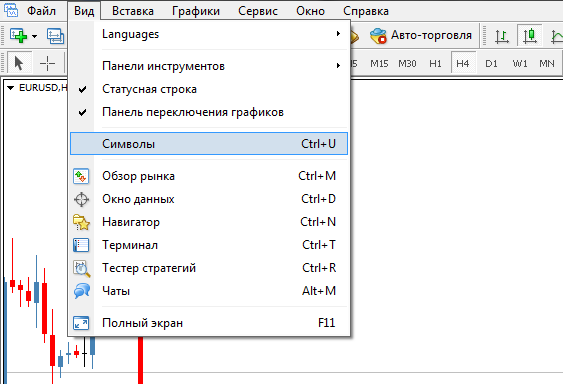The image size is (563, 384).
Task: Click the Ctrl+D shortcut text for Окно данных
Action: [318, 199]
